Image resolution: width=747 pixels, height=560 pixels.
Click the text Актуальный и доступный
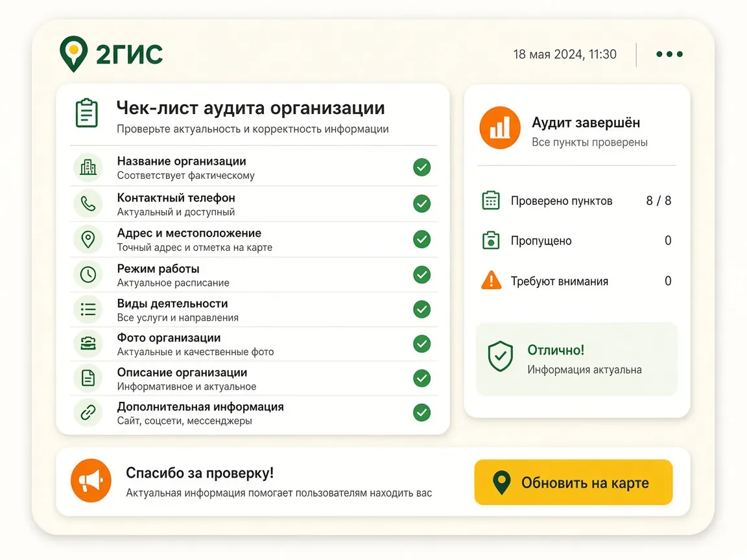pos(176,212)
